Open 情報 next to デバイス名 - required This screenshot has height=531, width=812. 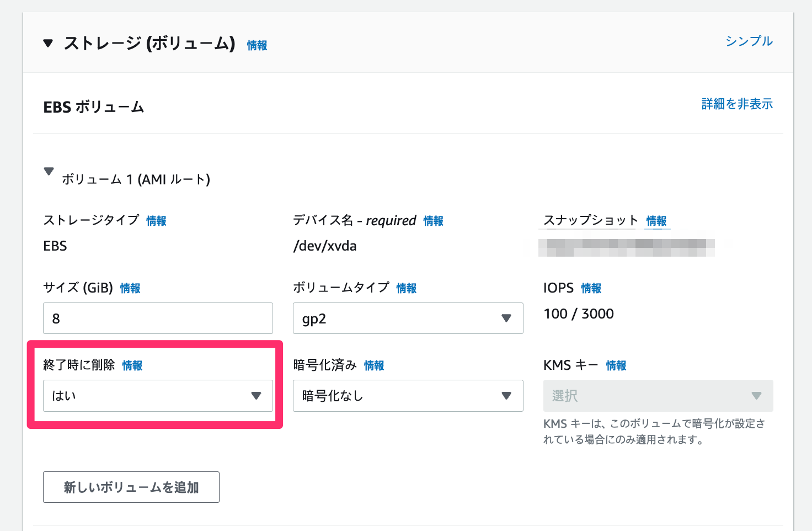433,220
